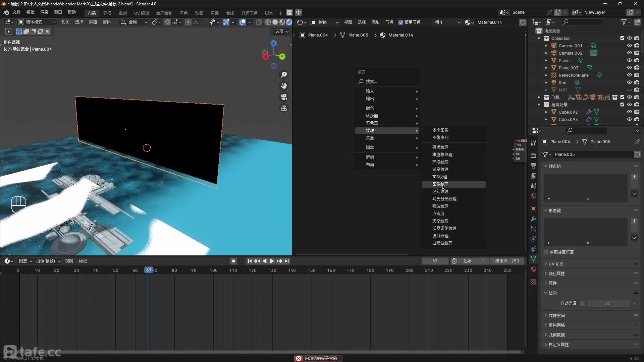Expand the 颜色属性 panel
Screen dimensions: 644x362
coord(556,274)
